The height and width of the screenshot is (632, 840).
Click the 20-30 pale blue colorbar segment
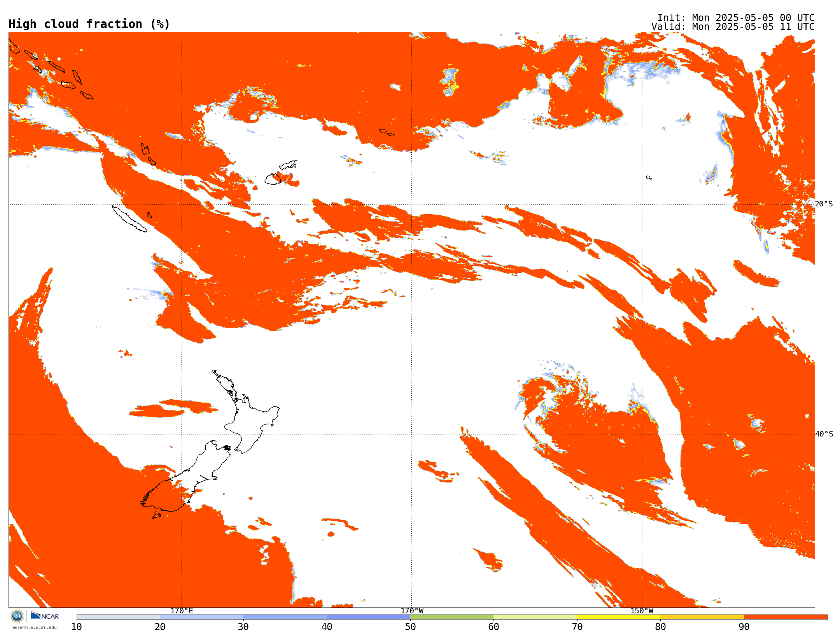[x=201, y=617]
